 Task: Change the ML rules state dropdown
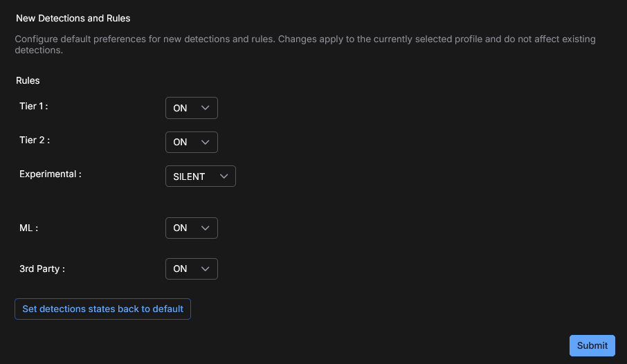tap(191, 228)
